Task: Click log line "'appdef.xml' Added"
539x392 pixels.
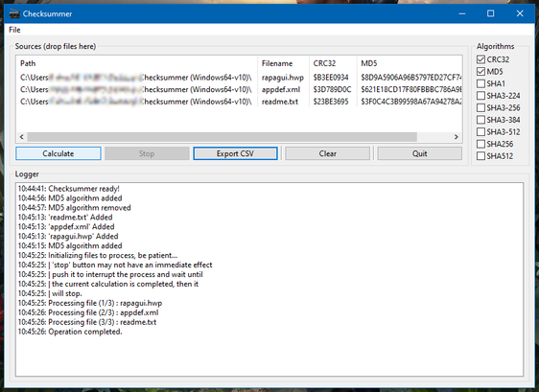Action: click(66, 227)
